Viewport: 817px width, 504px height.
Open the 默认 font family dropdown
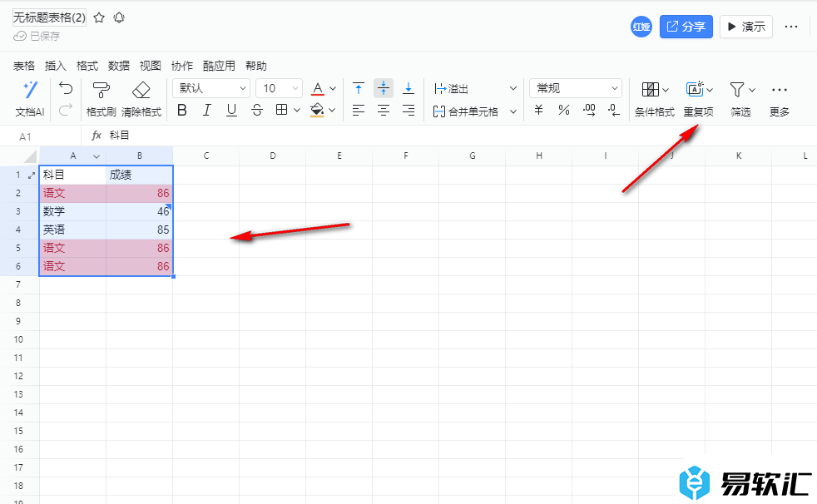(x=211, y=88)
